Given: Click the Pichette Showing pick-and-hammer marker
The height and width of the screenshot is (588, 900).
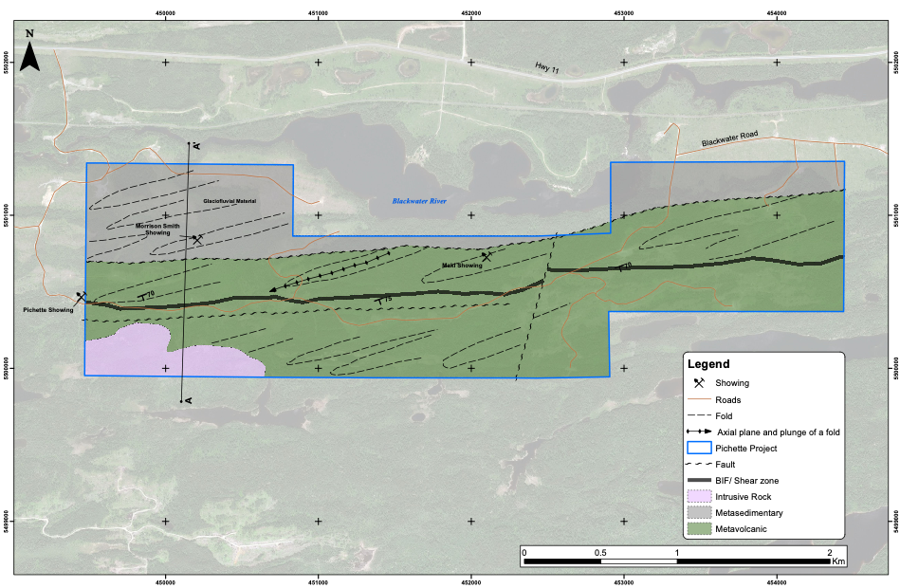Looking at the screenshot, I should point(82,298).
